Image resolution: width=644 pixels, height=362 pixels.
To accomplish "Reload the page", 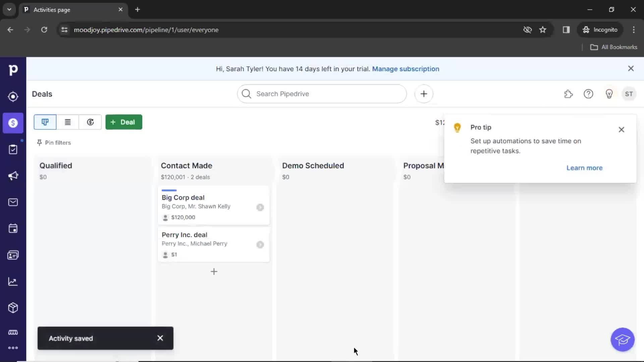I will pos(44,30).
